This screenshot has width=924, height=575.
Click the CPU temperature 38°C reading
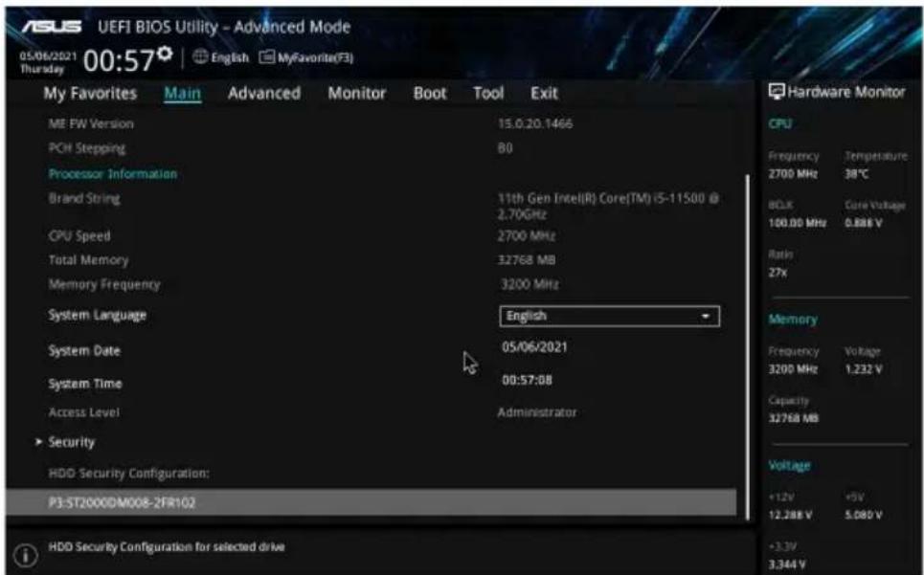pyautogui.click(x=857, y=173)
